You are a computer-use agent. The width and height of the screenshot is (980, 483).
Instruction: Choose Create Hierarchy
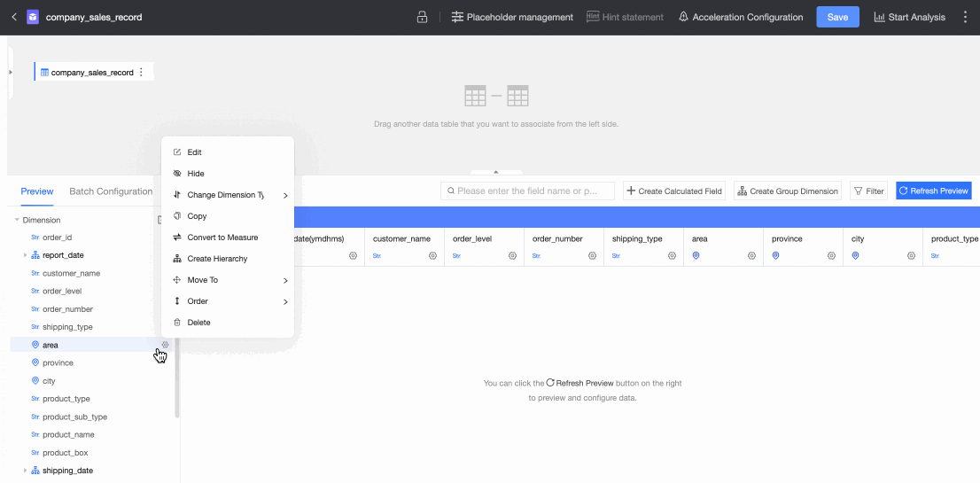tap(228, 258)
